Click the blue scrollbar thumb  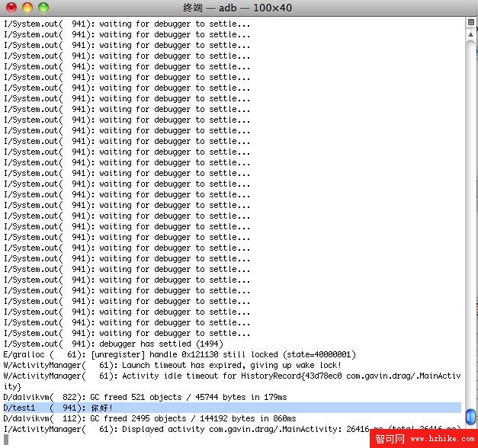pos(471,417)
